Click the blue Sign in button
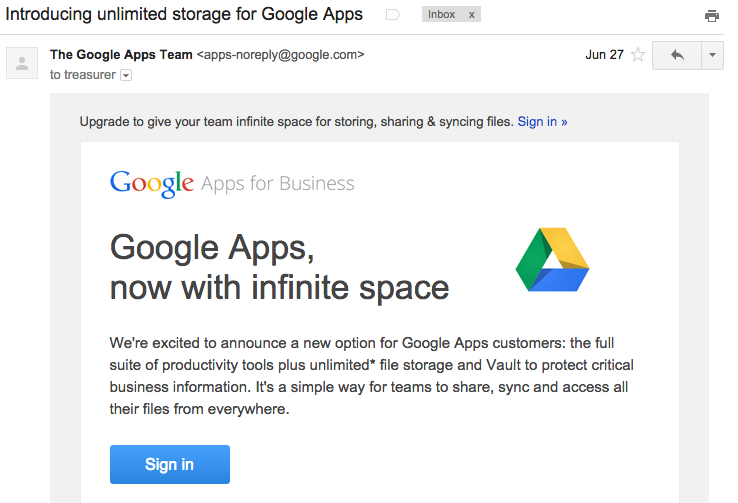738x503 pixels. [170, 464]
